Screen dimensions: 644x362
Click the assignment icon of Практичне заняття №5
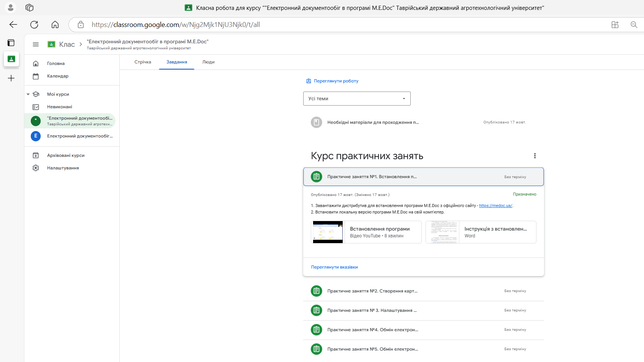[x=316, y=349]
